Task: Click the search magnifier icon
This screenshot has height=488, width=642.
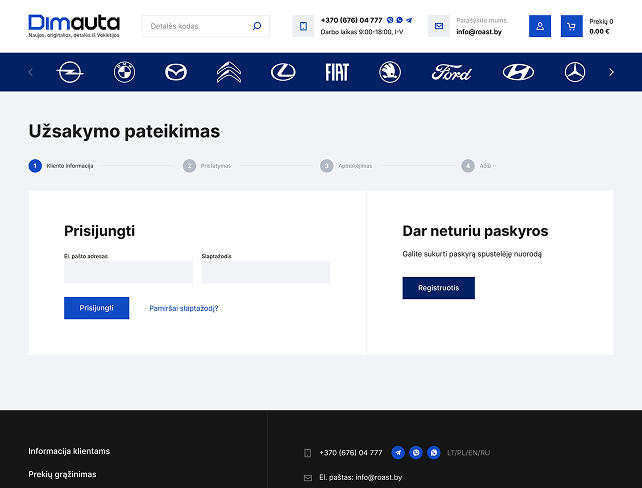Action: click(x=257, y=26)
